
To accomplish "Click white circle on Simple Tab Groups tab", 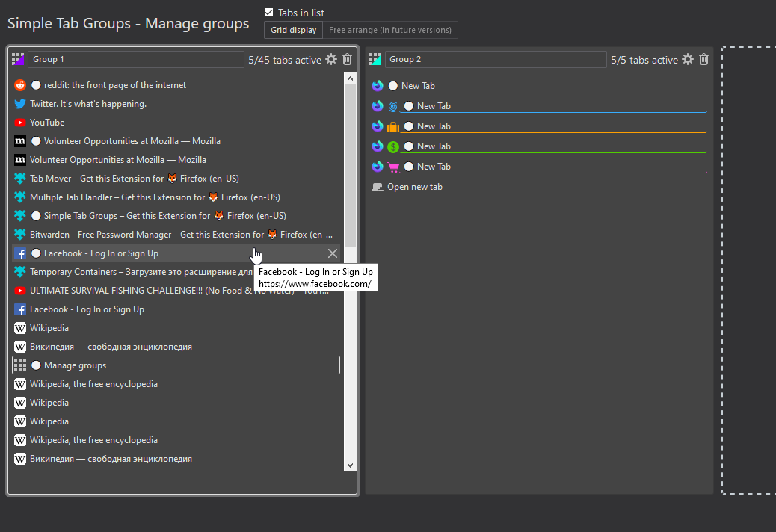I will pyautogui.click(x=36, y=216).
